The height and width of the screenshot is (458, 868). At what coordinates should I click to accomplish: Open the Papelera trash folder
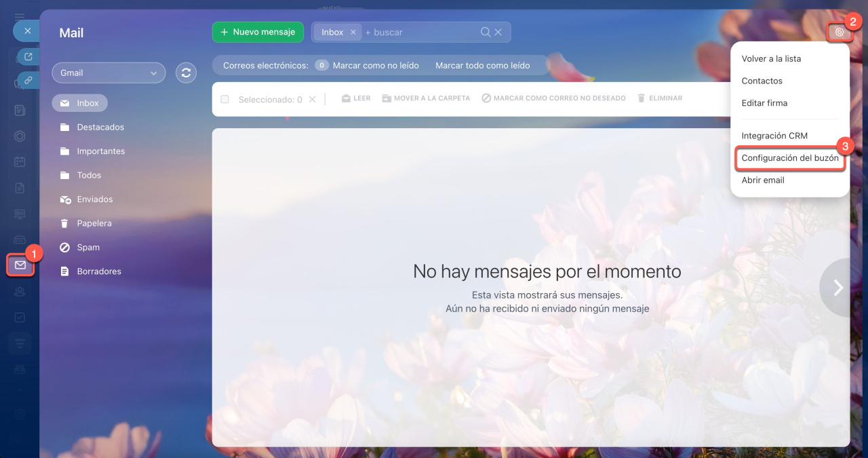(x=94, y=223)
